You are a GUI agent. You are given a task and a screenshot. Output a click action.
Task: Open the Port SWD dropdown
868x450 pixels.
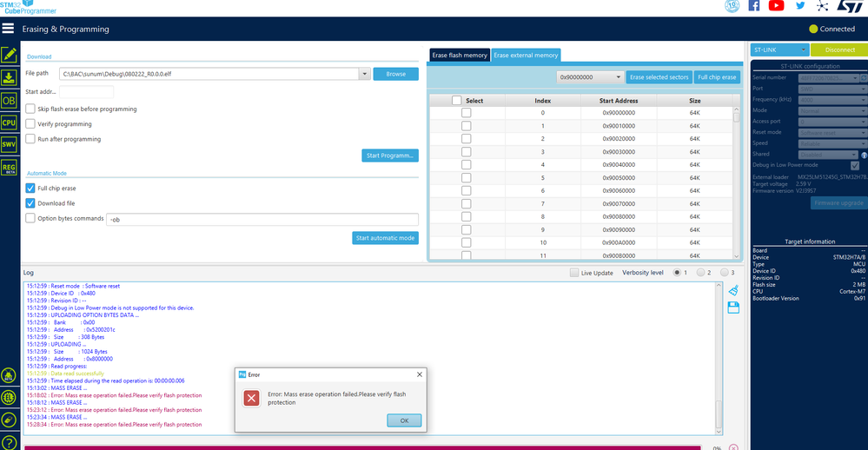point(832,89)
